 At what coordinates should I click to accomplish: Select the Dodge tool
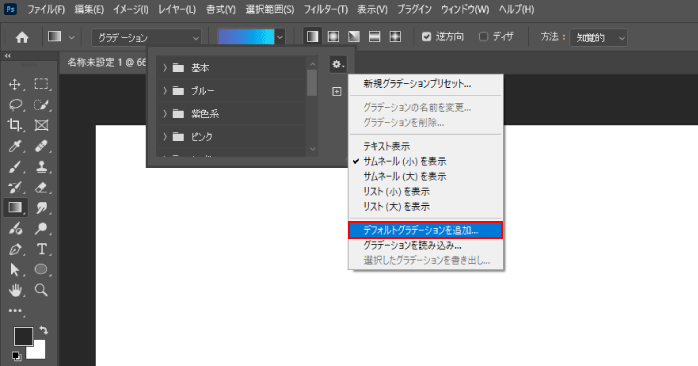click(x=41, y=228)
